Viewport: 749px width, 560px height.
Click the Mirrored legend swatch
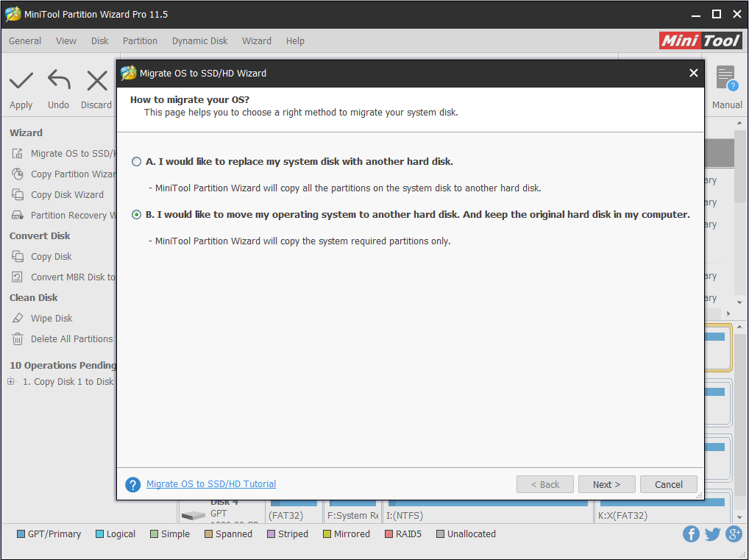point(327,534)
